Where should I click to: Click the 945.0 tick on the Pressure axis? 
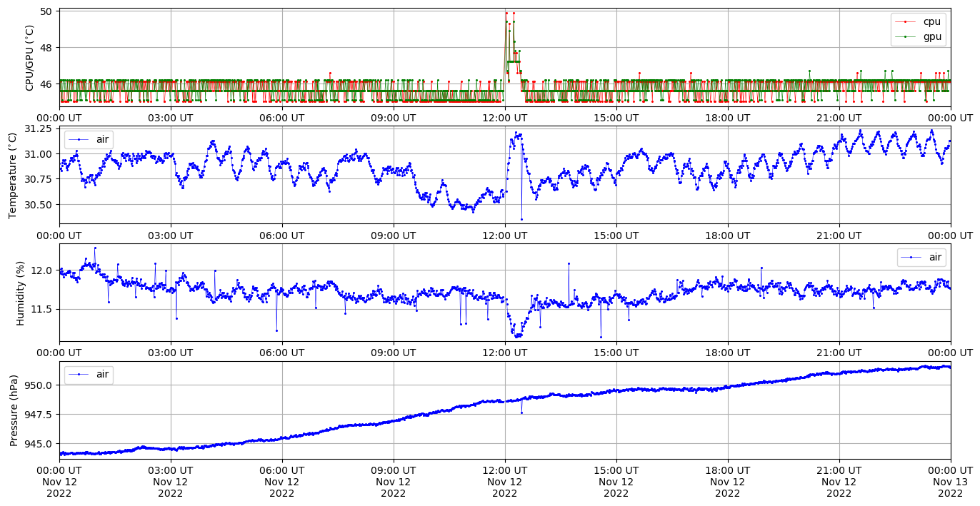pos(40,444)
